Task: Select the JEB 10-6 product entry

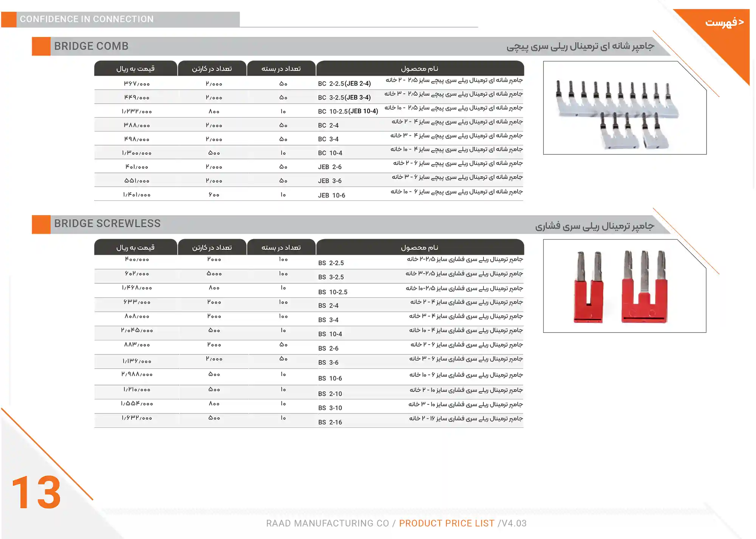Action: pyautogui.click(x=331, y=194)
